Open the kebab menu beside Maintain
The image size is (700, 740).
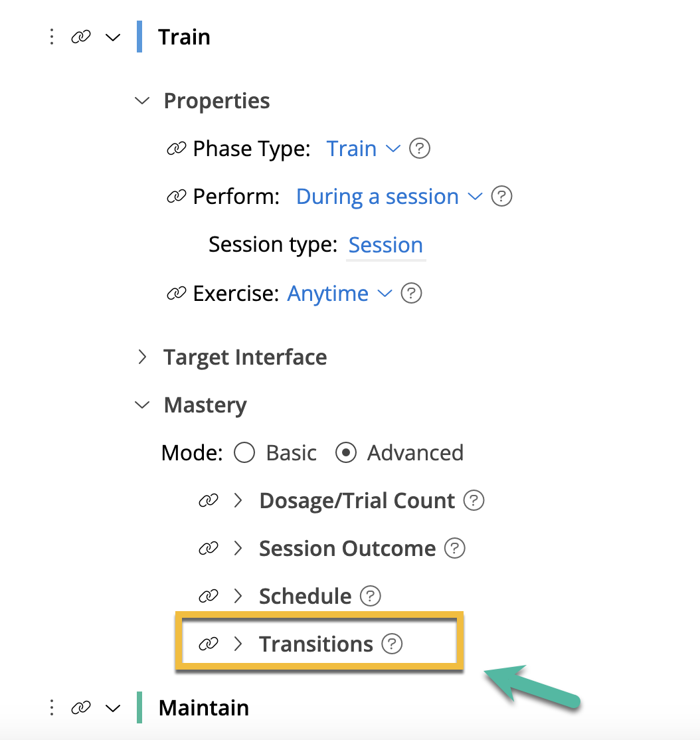(51, 707)
